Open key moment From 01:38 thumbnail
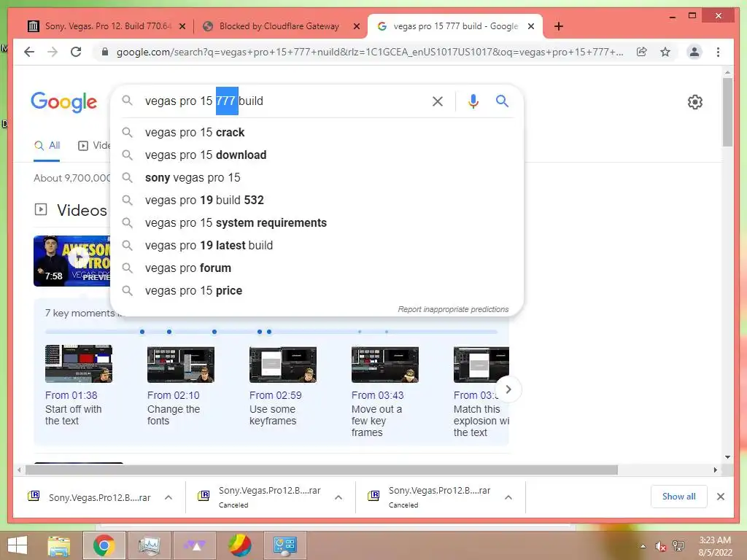 click(79, 365)
